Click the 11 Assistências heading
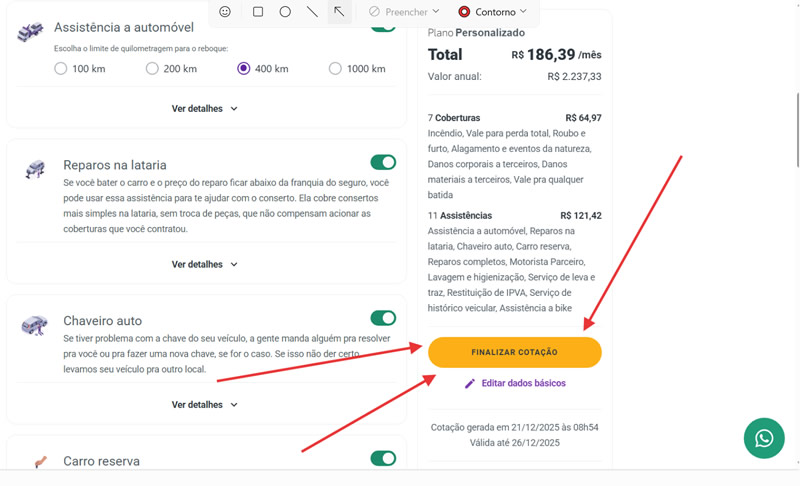 460,215
